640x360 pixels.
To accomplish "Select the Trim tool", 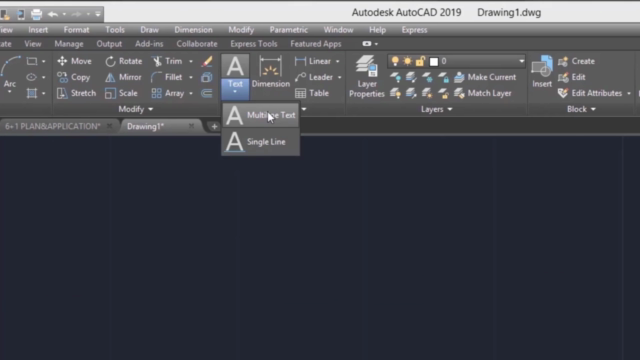I will [x=167, y=61].
